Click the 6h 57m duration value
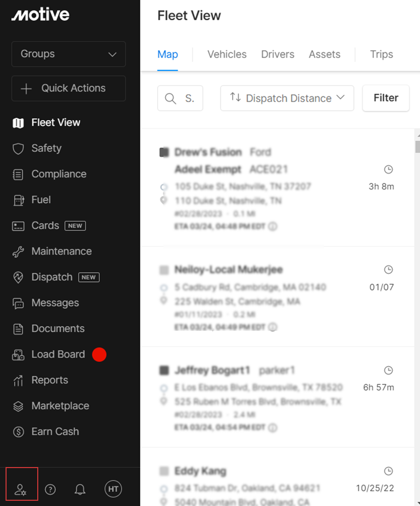Image resolution: width=420 pixels, height=506 pixels. point(378,387)
